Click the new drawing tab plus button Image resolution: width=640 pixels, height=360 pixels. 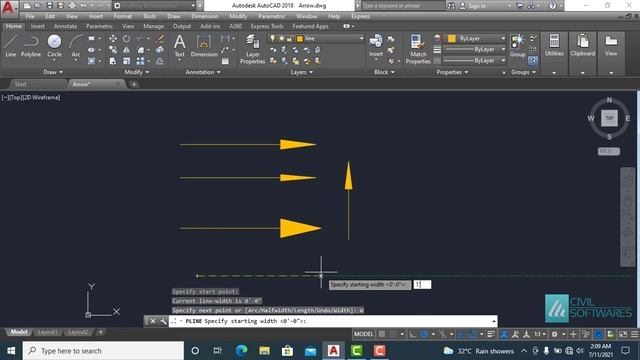[133, 84]
